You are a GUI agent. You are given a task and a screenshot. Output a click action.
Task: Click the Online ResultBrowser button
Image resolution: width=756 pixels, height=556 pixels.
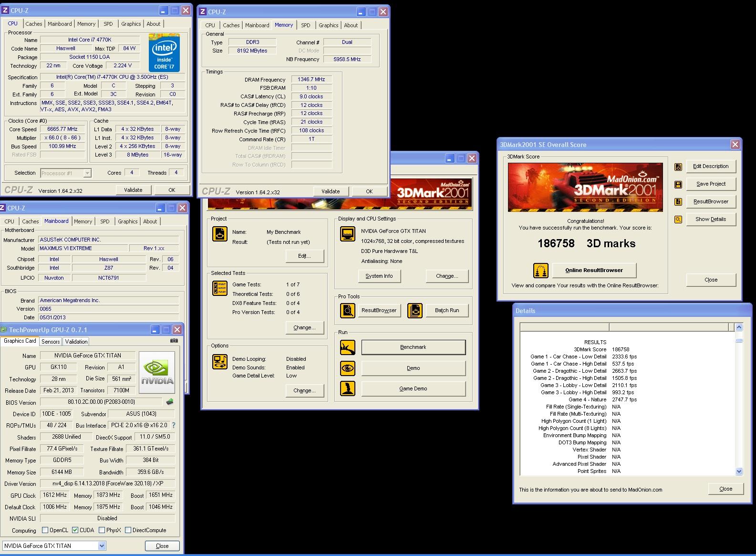tap(594, 270)
